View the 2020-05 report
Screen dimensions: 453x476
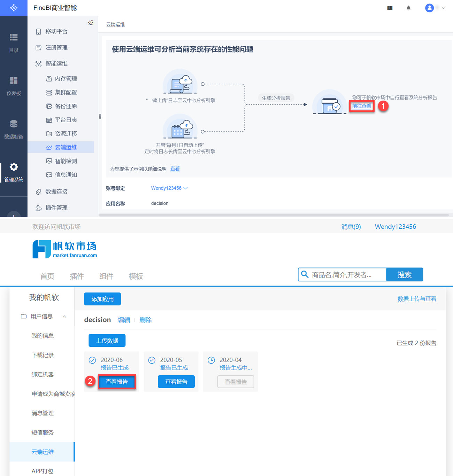tap(176, 382)
